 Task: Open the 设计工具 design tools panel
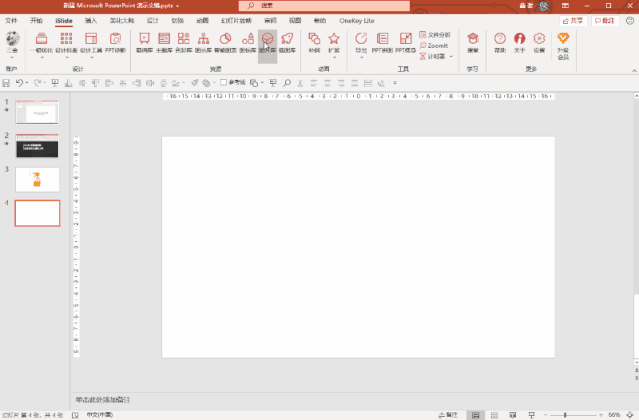pos(91,42)
